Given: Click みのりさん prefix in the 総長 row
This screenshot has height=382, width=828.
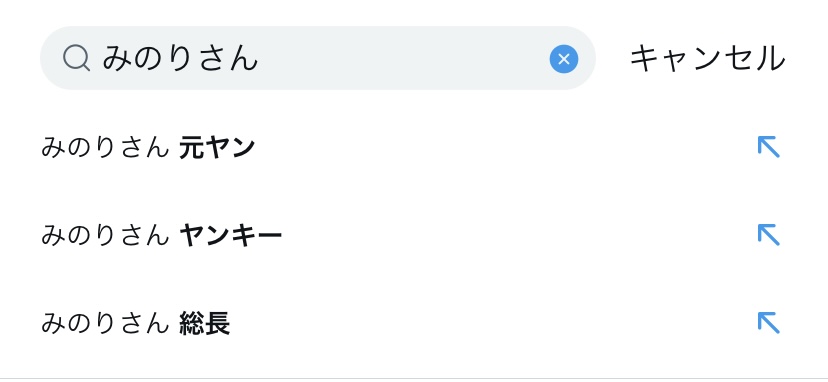Looking at the screenshot, I should 105,323.
